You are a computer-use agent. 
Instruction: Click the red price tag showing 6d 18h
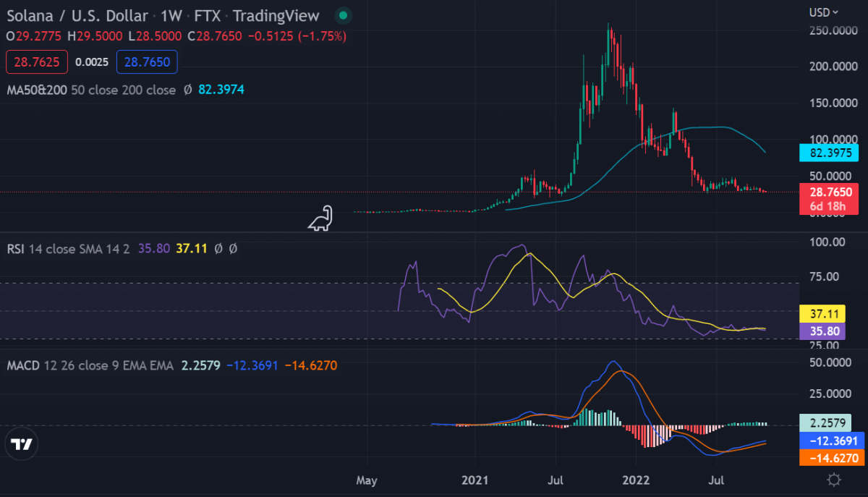(829, 199)
